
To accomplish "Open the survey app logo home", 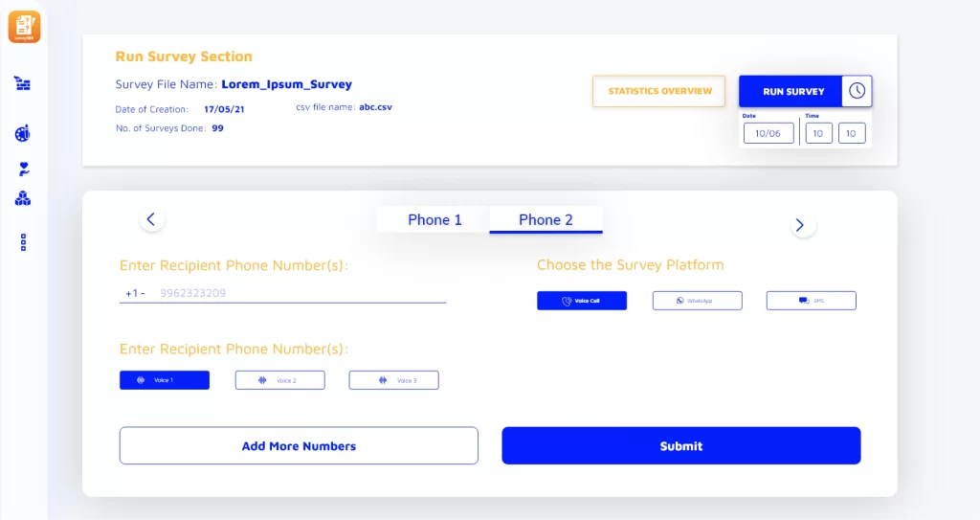I will [24, 27].
